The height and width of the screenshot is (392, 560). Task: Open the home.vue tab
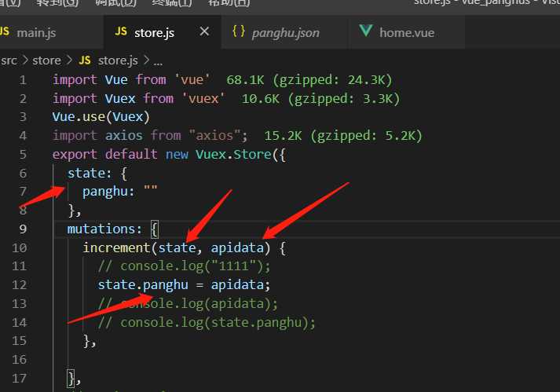407,33
